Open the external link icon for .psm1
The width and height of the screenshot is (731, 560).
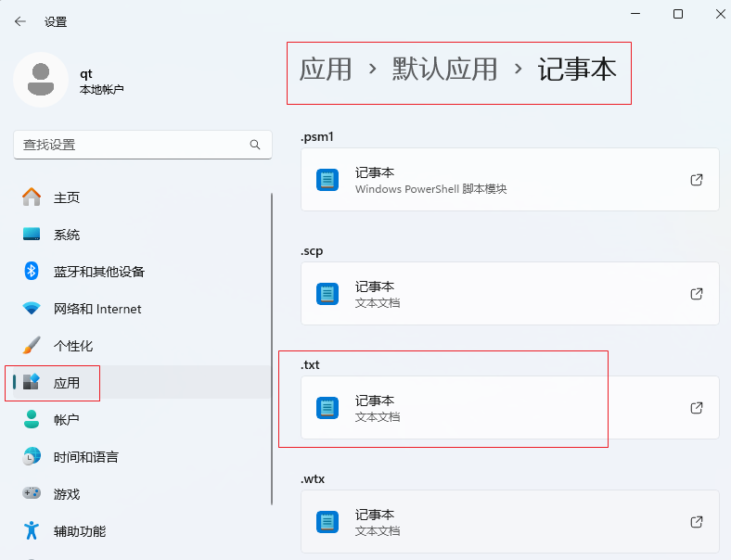(697, 180)
